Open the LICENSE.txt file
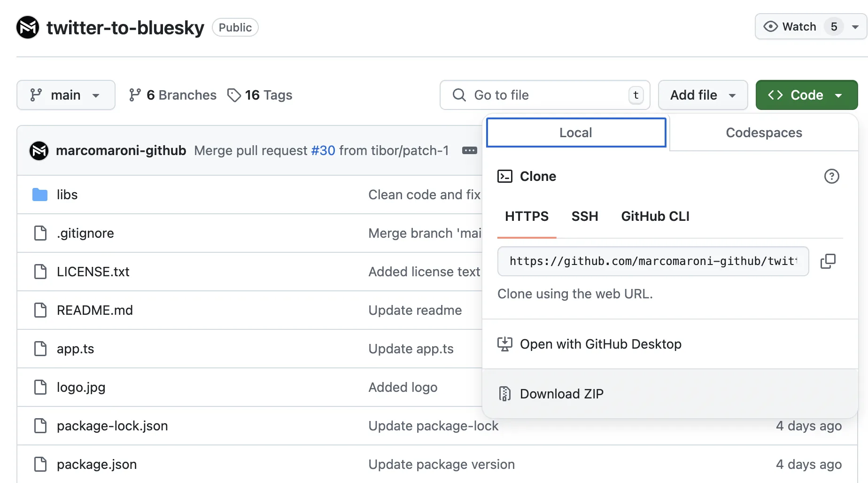 click(93, 272)
